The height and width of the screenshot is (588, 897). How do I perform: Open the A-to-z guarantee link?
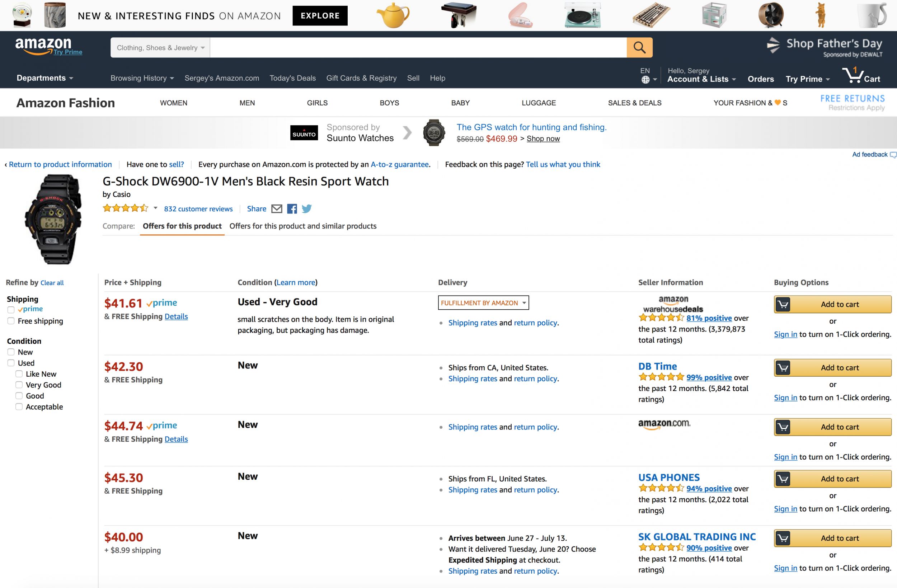tap(399, 164)
